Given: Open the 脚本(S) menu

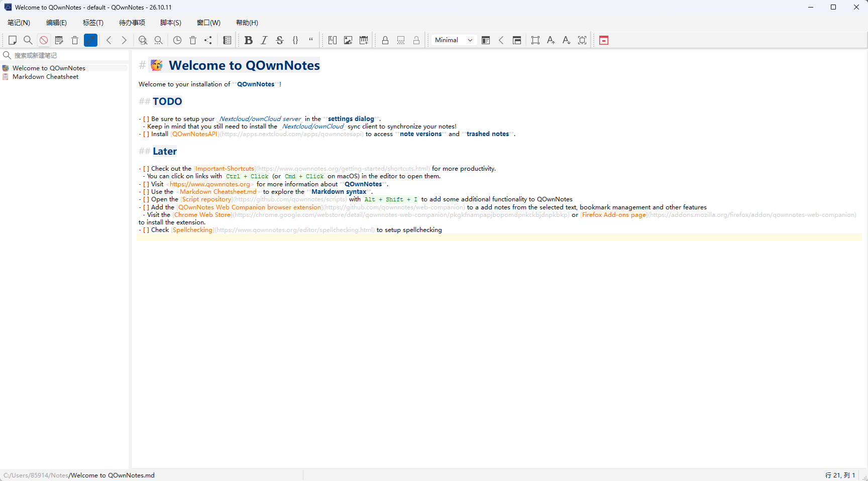Looking at the screenshot, I should click(x=171, y=23).
